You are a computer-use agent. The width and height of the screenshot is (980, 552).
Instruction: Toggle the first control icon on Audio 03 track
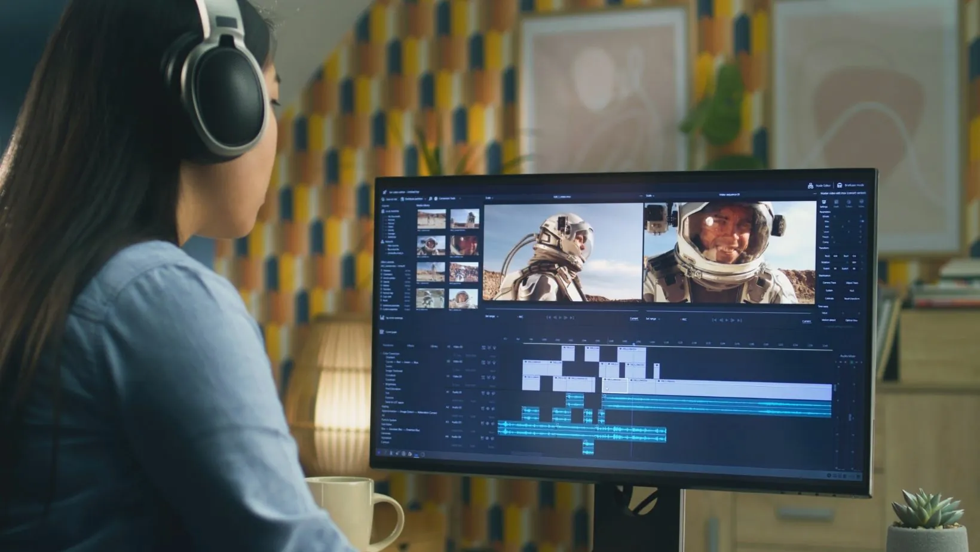click(482, 423)
